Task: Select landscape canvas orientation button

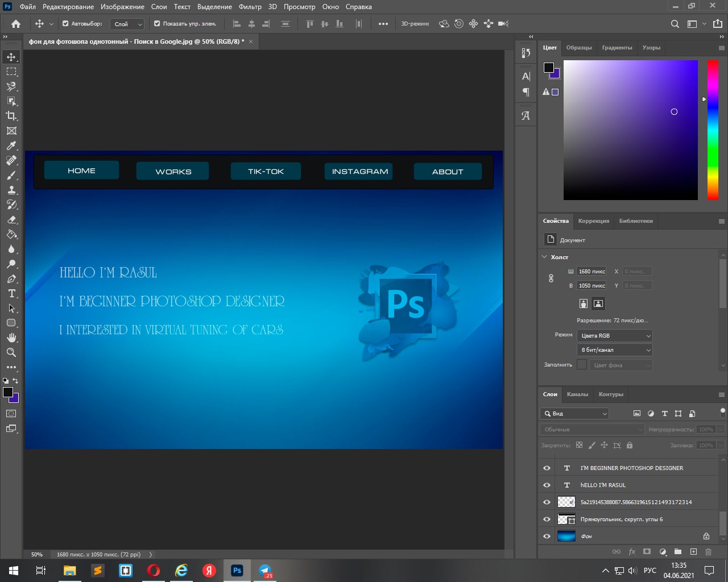Action: point(598,304)
